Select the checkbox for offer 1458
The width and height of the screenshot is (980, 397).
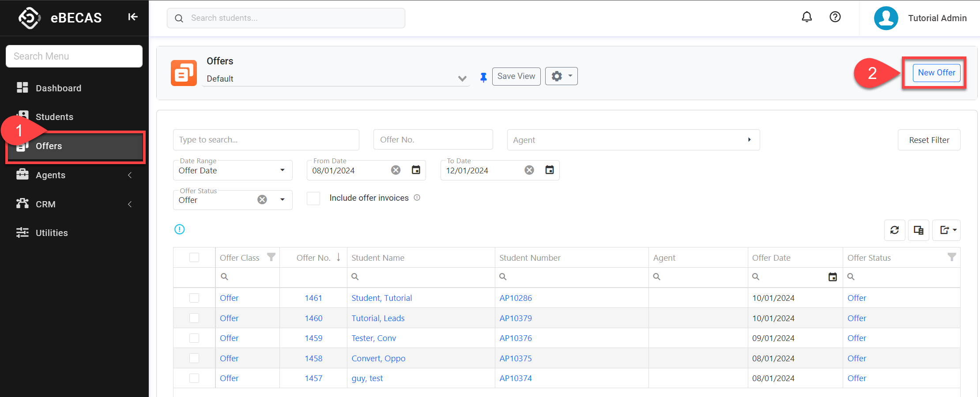click(x=194, y=358)
